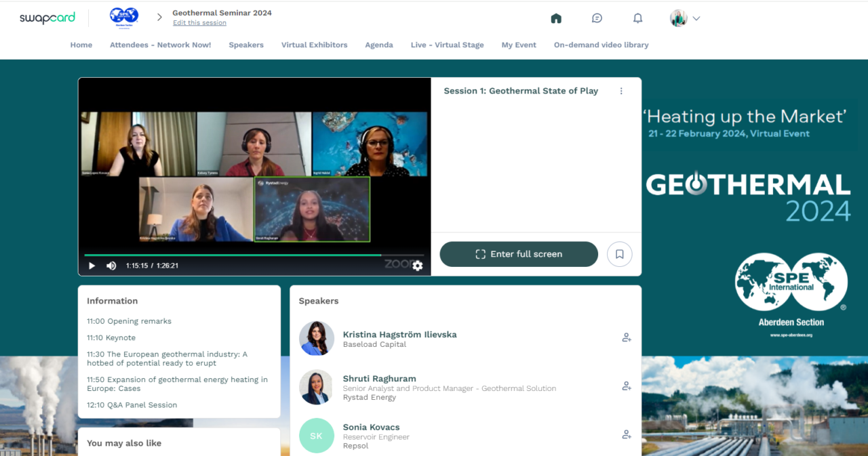Click the 'You may also like' heading
Screen dimensions: 868x456
[x=124, y=443]
